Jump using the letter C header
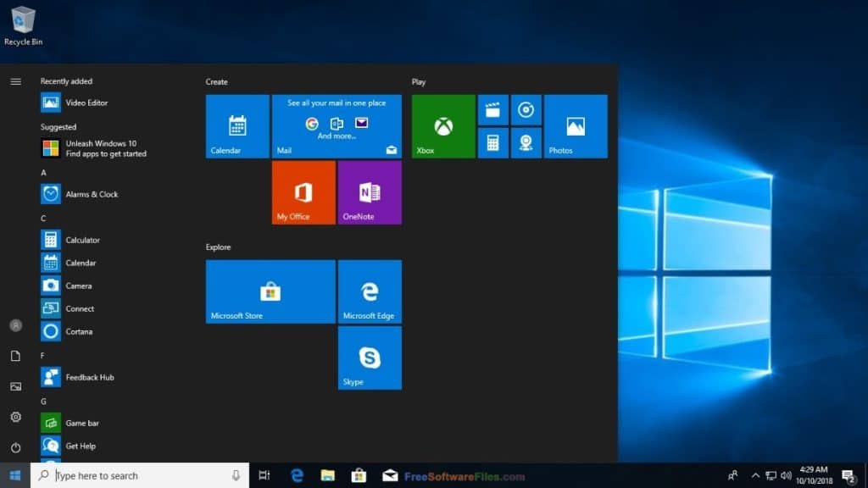 click(x=43, y=219)
